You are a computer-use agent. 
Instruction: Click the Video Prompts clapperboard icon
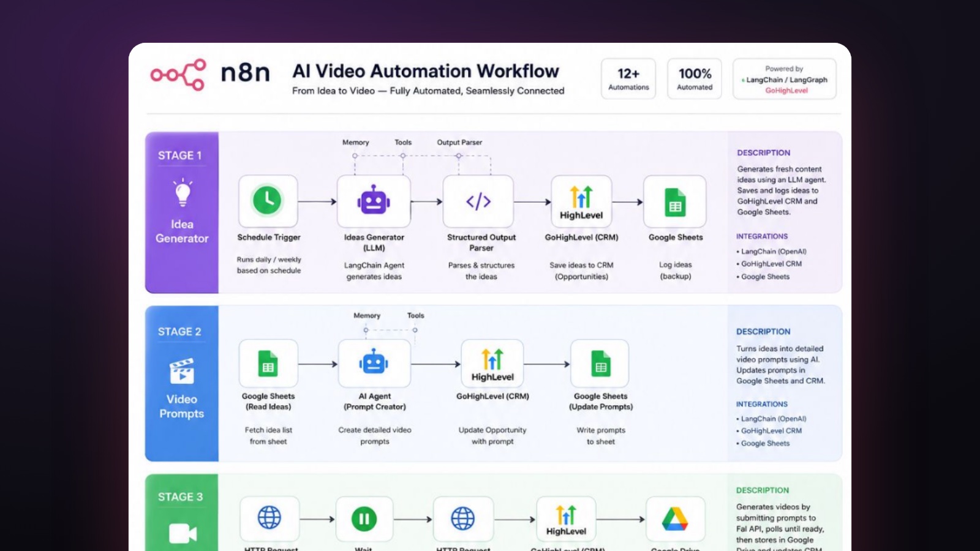click(182, 370)
